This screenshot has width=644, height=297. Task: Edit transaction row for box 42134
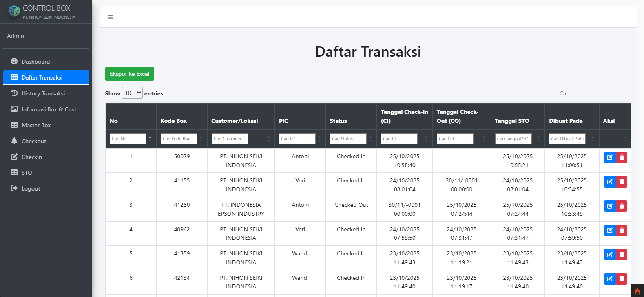coord(610,279)
